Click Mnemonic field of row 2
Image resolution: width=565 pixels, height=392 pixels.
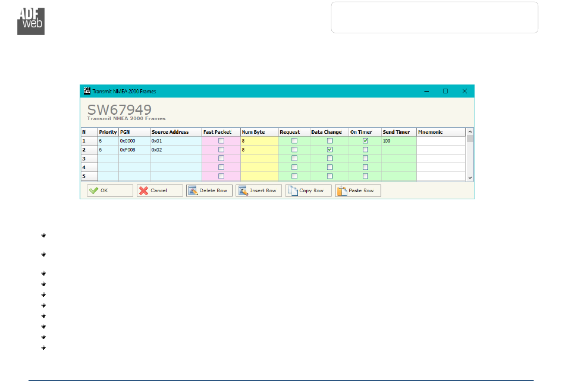(x=441, y=149)
